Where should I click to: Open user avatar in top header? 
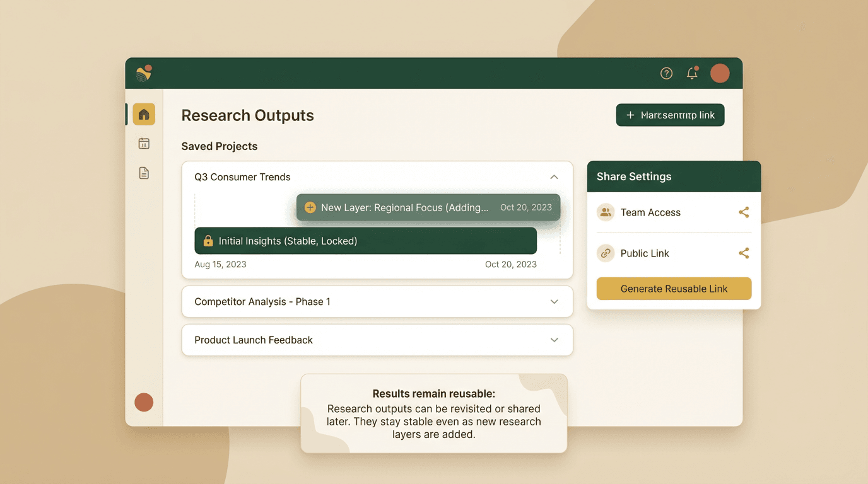[x=720, y=73]
